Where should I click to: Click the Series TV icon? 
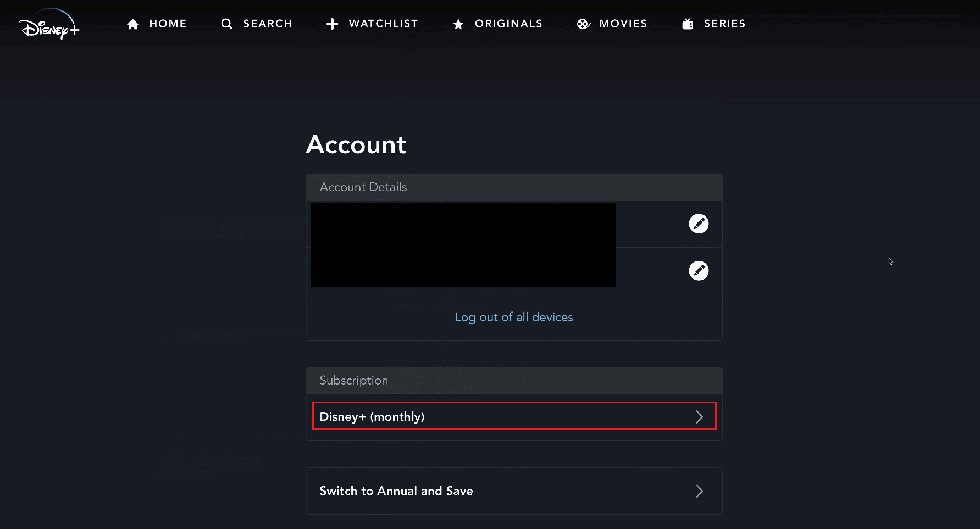pos(688,24)
